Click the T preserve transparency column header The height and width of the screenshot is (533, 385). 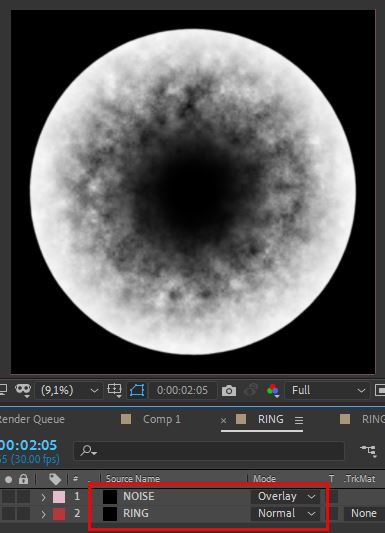pyautogui.click(x=331, y=479)
